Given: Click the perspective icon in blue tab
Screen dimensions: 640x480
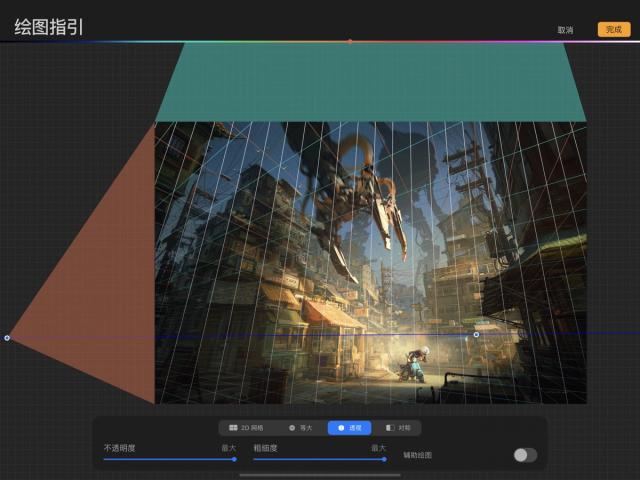Looking at the screenshot, I should pos(341,428).
